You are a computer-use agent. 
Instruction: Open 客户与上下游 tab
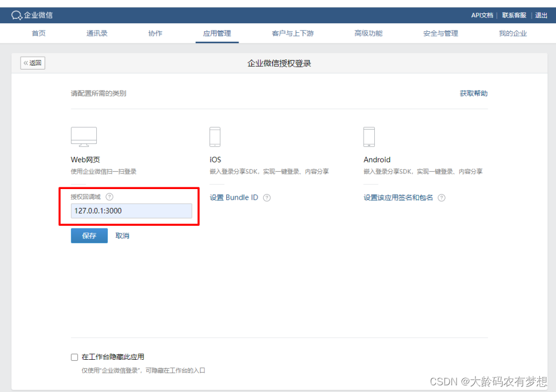tap(293, 33)
